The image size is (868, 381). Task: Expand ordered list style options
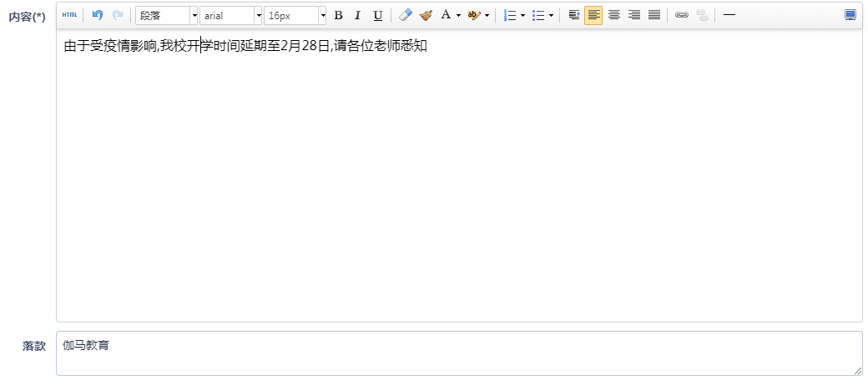(x=523, y=16)
